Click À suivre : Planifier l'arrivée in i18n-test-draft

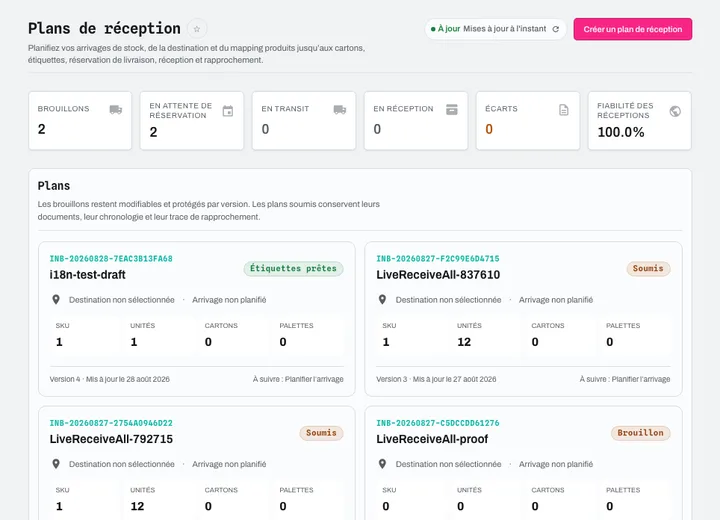pos(298,379)
